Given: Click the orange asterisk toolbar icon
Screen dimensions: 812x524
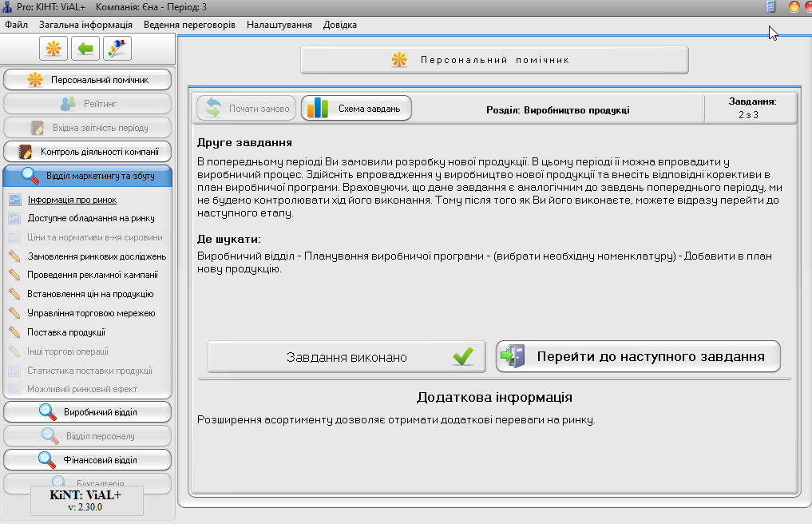Looking at the screenshot, I should point(53,49).
